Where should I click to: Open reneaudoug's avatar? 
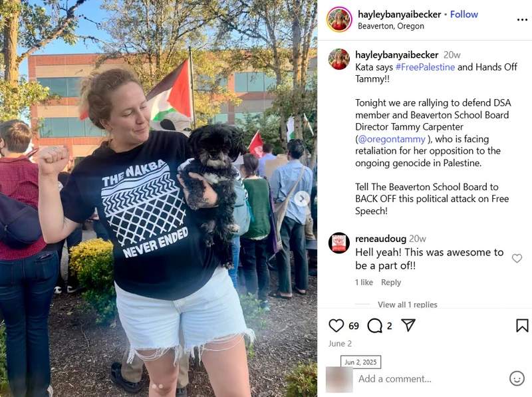tap(339, 243)
